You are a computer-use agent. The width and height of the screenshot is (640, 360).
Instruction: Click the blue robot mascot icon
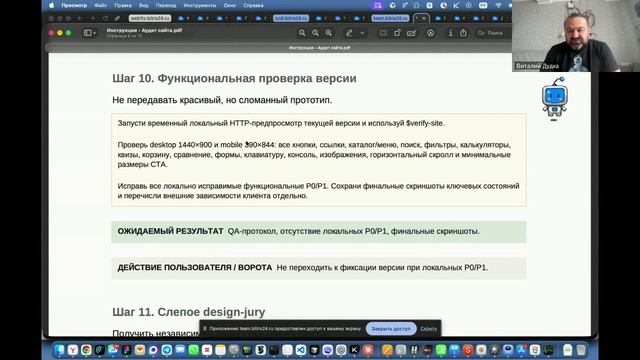(554, 98)
